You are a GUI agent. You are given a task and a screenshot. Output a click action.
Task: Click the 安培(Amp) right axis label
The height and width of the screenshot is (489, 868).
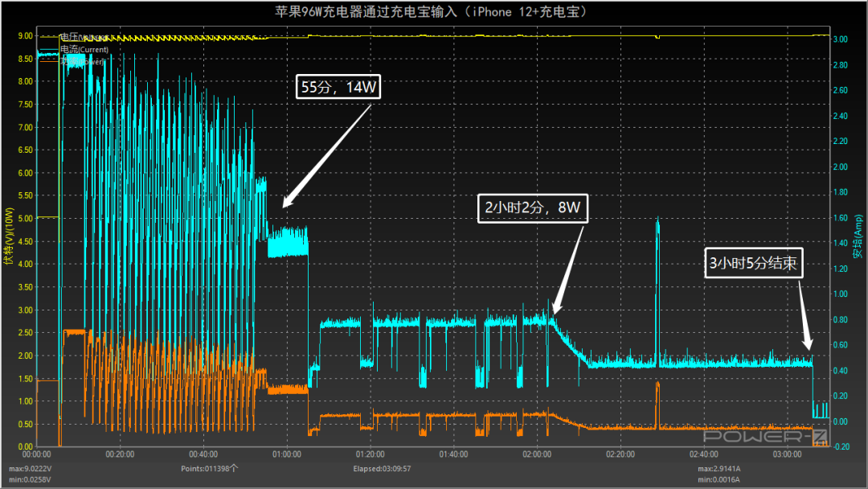858,236
